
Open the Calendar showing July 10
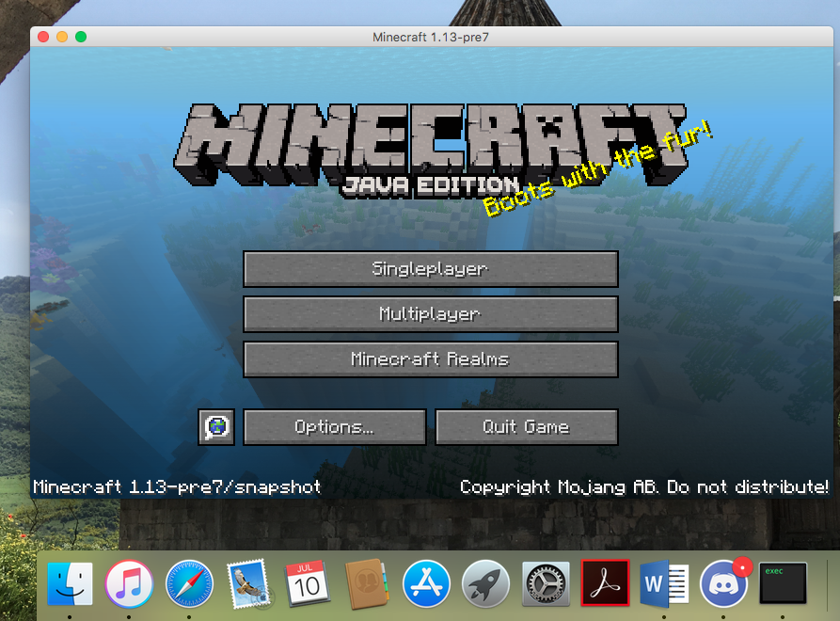pos(307,583)
